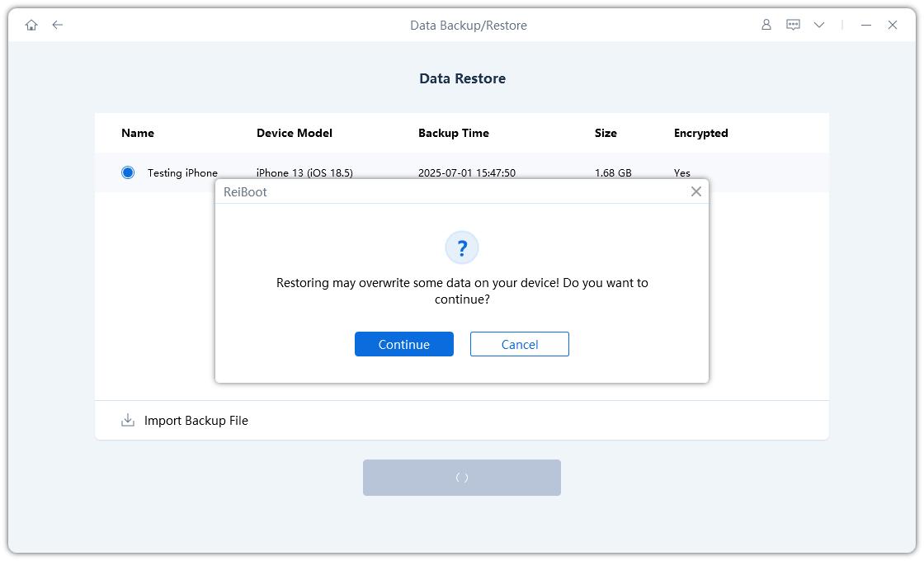The height and width of the screenshot is (561, 924).
Task: Click the back arrow icon
Action: (58, 25)
